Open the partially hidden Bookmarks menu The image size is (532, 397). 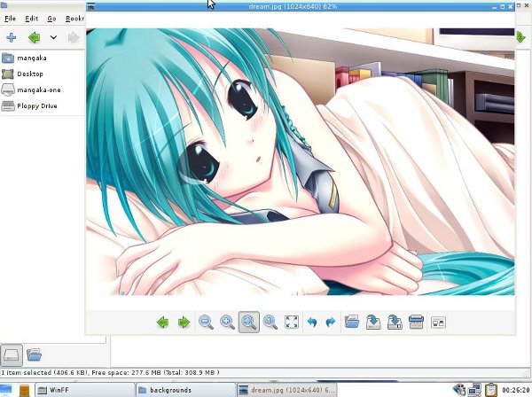click(75, 19)
